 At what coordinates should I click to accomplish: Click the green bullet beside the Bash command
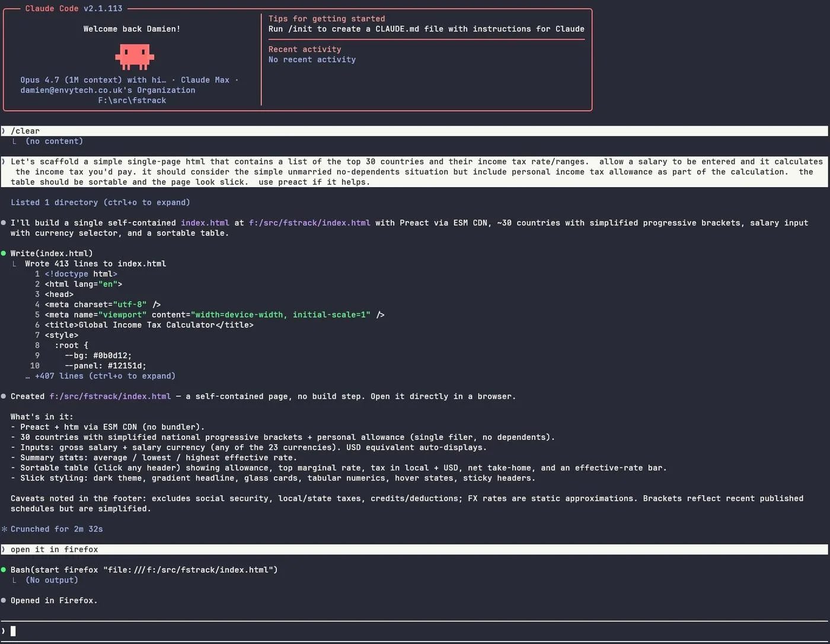(x=4, y=570)
